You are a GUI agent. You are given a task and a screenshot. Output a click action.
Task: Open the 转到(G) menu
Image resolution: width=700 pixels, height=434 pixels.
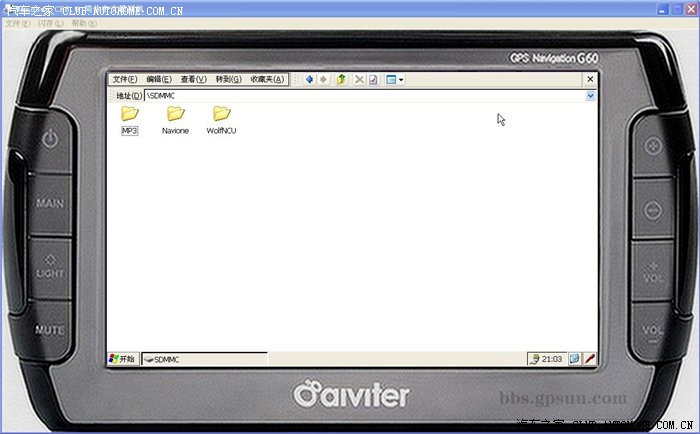(229, 79)
